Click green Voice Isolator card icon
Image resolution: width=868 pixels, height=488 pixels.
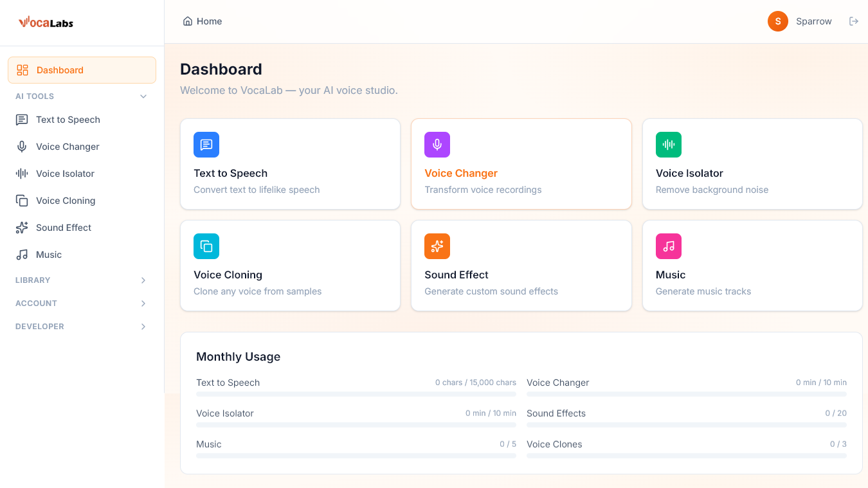(x=669, y=145)
